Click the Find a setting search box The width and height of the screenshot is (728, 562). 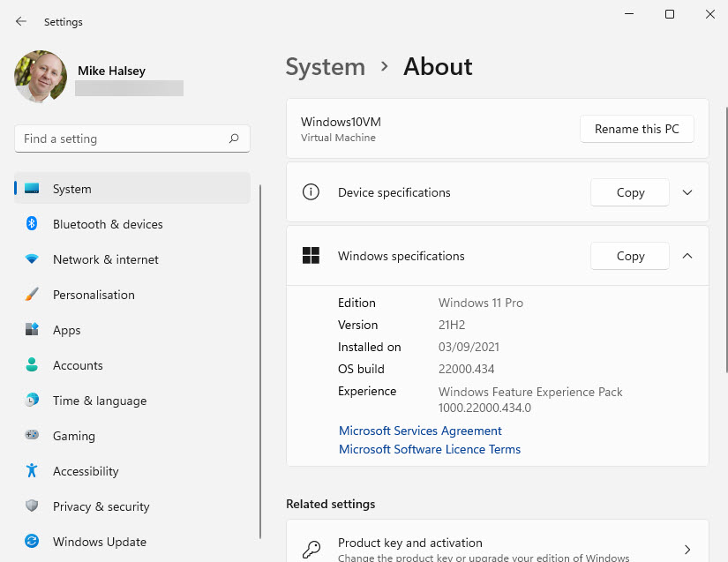(x=132, y=139)
